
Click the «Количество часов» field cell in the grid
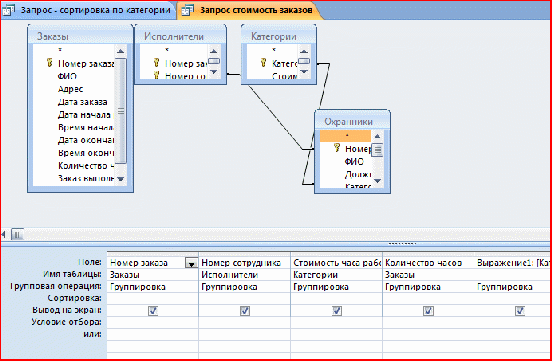pos(428,263)
